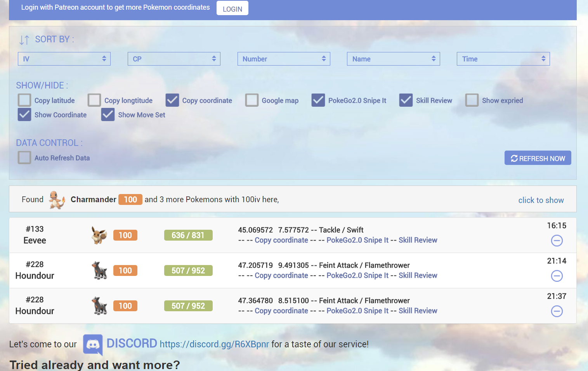Open the CP sort dropdown

click(x=174, y=59)
